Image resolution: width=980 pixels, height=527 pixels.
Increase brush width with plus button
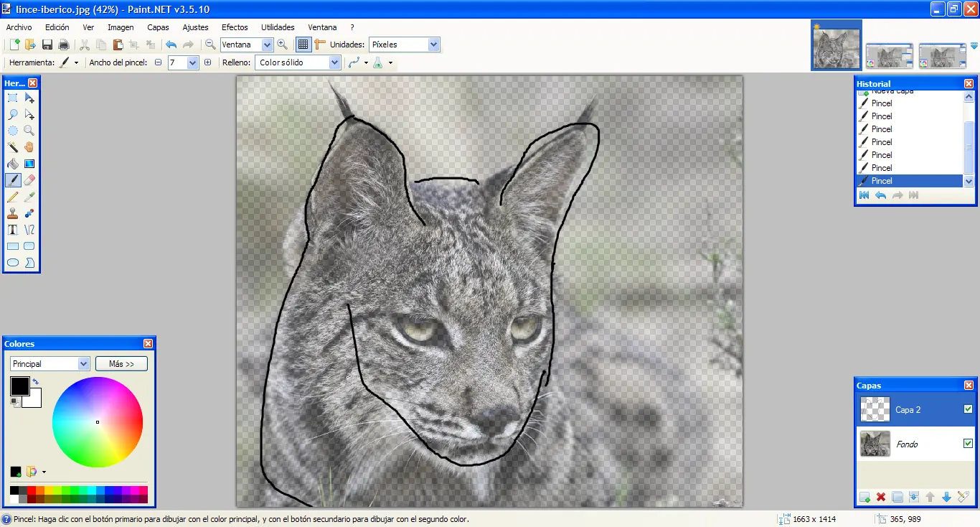click(x=208, y=62)
